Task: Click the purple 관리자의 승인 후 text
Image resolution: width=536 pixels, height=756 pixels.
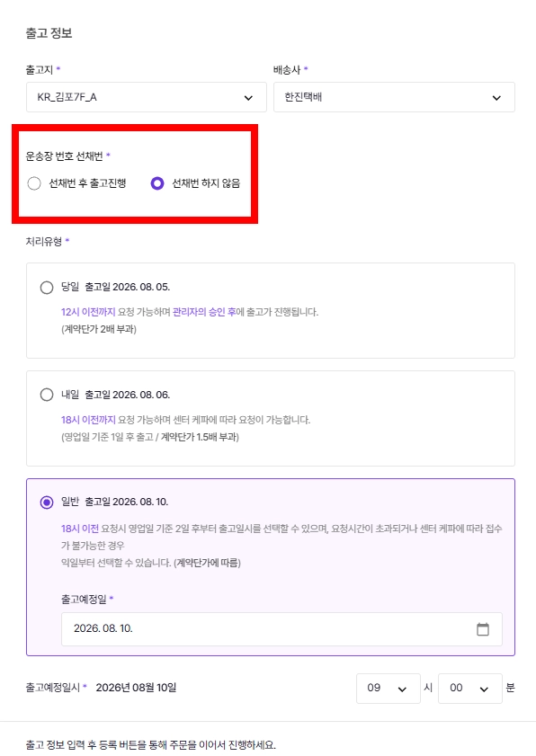Action: click(x=204, y=312)
